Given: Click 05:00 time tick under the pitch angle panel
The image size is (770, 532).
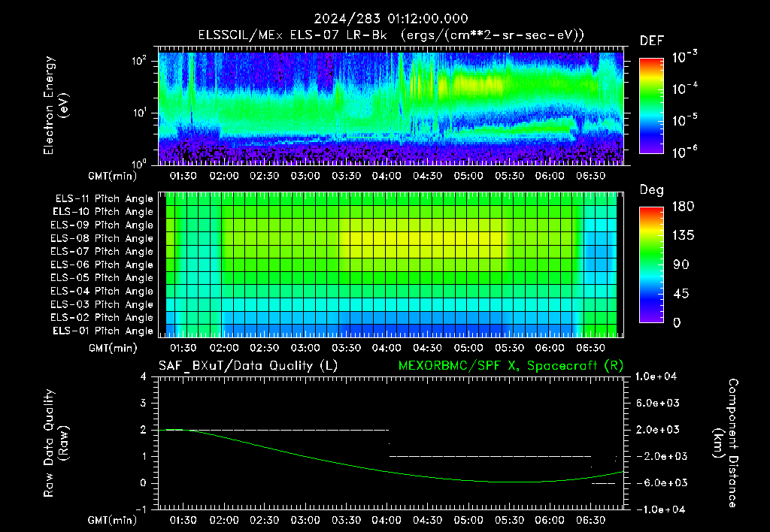Looking at the screenshot, I should [x=468, y=348].
